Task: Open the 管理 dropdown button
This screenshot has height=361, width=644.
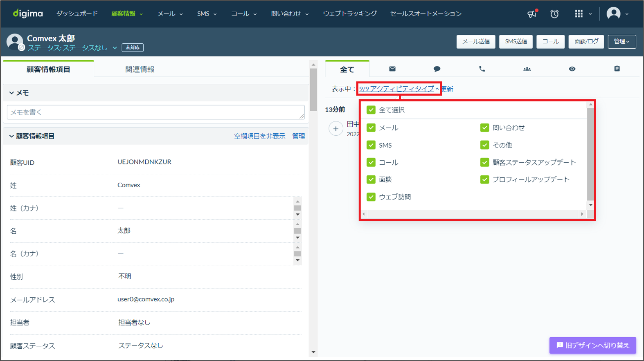Action: 621,41
